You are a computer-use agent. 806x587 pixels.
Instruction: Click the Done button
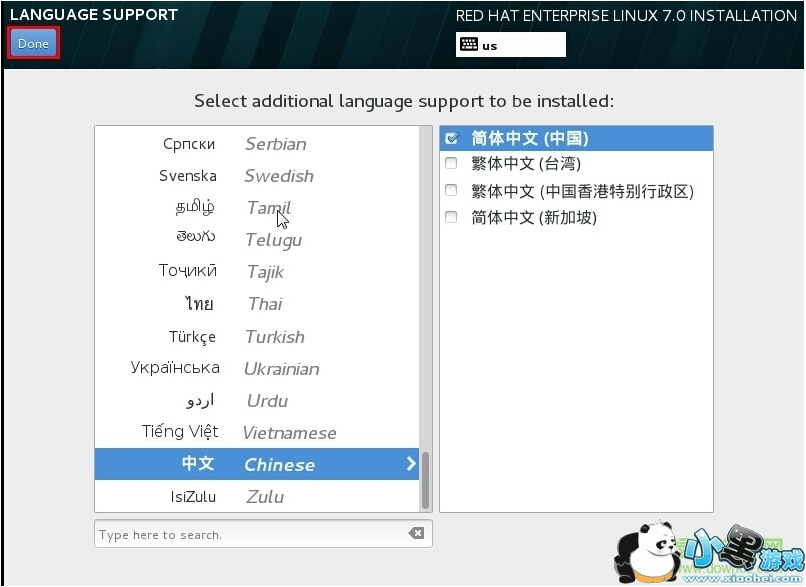click(x=33, y=43)
